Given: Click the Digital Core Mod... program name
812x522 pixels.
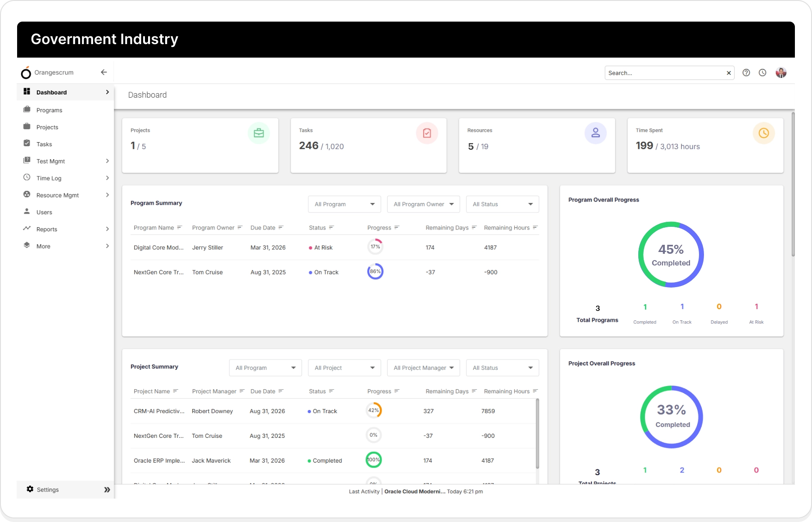Looking at the screenshot, I should point(158,247).
